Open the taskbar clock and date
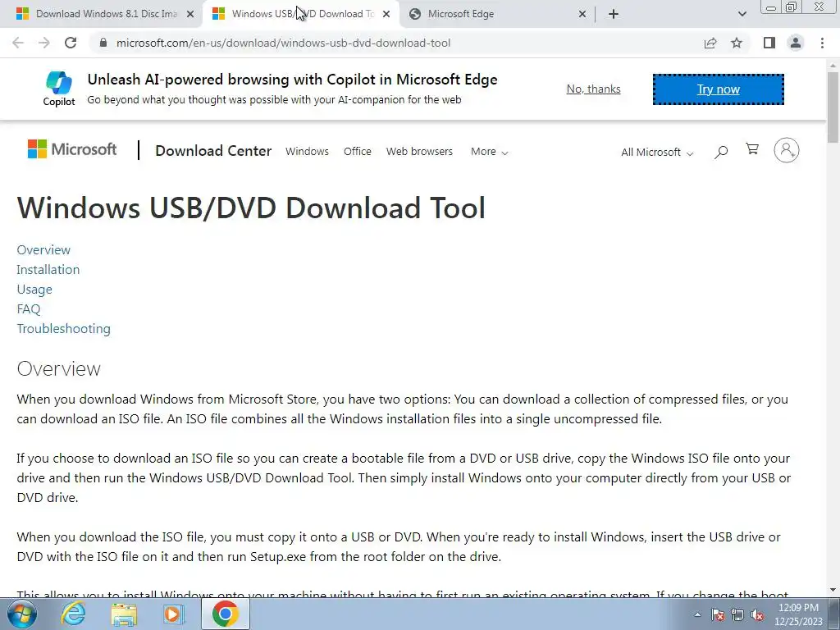 (x=798, y=614)
